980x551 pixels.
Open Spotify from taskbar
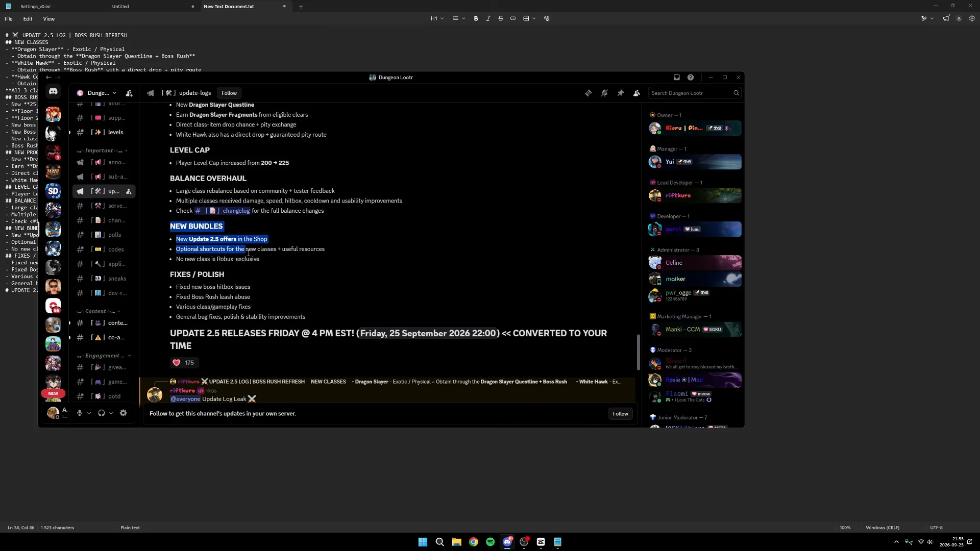point(491,542)
